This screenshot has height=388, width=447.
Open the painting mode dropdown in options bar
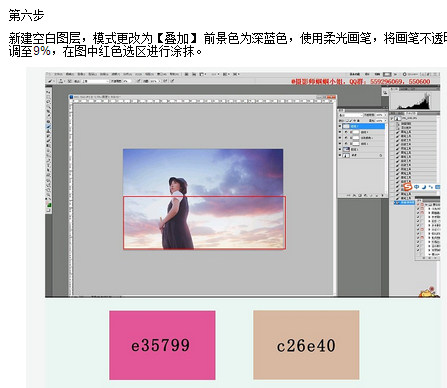(x=96, y=81)
